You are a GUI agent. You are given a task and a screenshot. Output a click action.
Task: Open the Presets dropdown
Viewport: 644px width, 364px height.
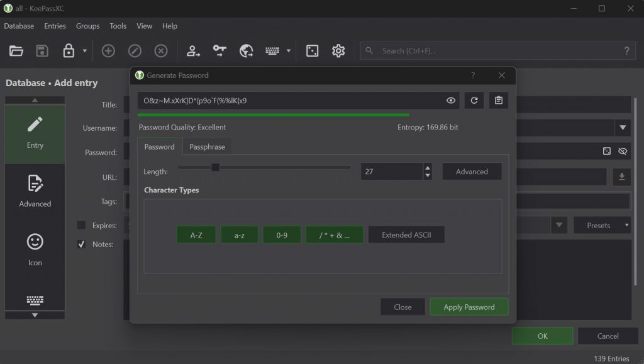(602, 225)
